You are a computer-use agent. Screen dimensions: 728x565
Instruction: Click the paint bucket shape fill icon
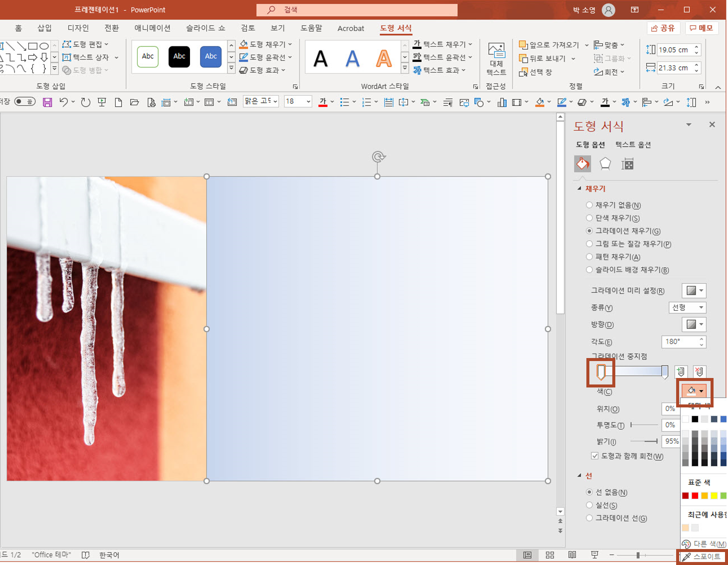(x=540, y=102)
